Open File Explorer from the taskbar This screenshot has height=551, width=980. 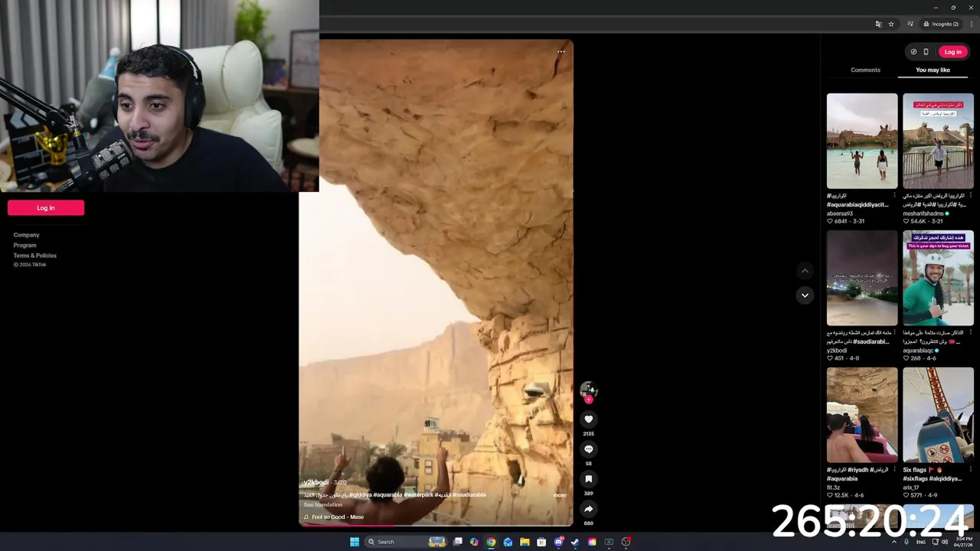(x=524, y=542)
